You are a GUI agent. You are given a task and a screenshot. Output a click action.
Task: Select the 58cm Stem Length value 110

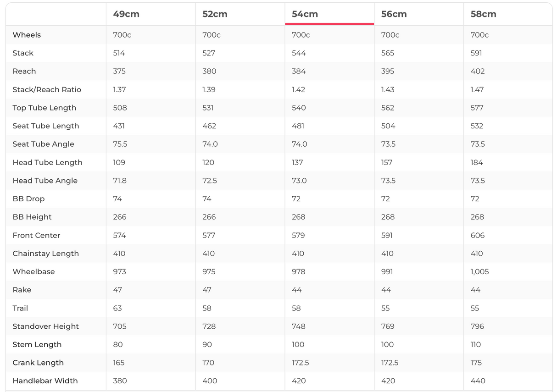click(476, 344)
